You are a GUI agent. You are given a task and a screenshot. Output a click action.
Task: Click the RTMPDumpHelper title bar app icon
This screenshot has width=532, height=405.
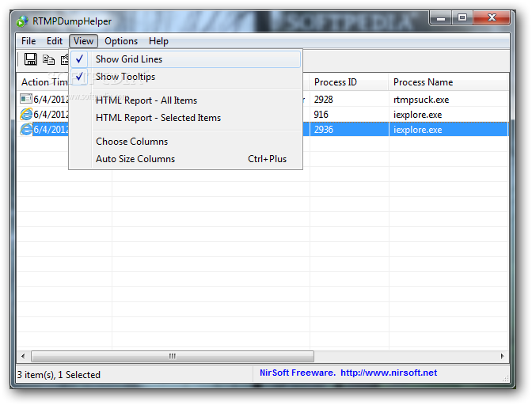point(22,21)
